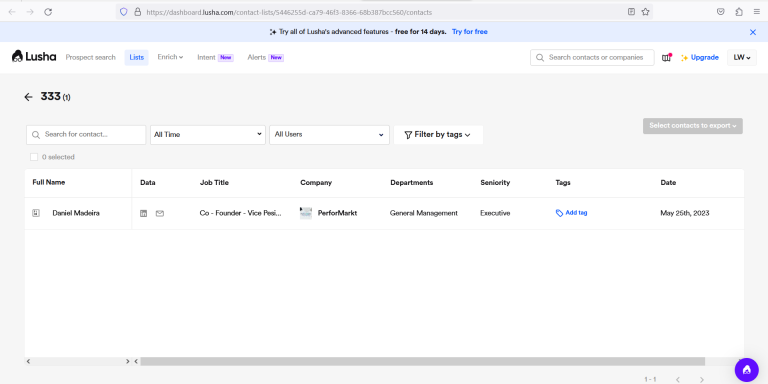Click the May 25th, 2023 date cell
Viewport: 768px width, 384px height.
pos(685,213)
